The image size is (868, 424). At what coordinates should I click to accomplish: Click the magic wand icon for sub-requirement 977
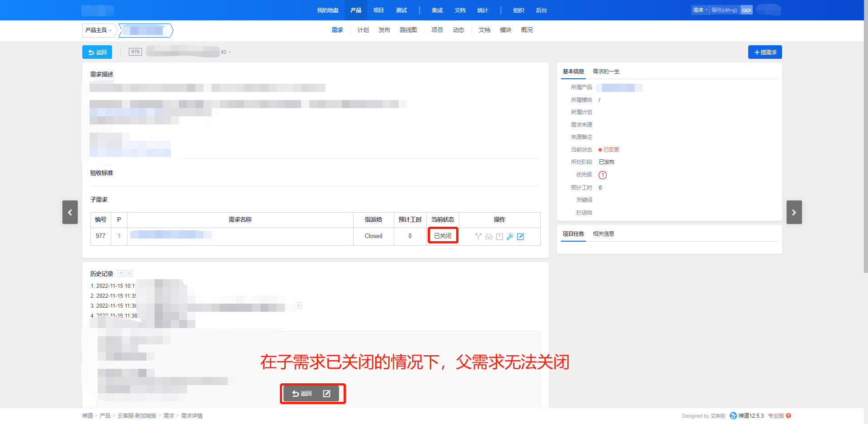510,236
